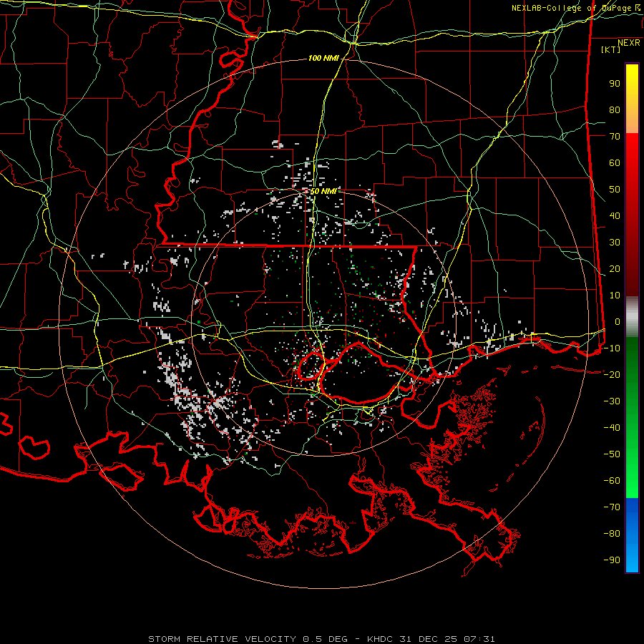Select the 50 value on velocity scale
Screen dimensions: 644x644
615,190
